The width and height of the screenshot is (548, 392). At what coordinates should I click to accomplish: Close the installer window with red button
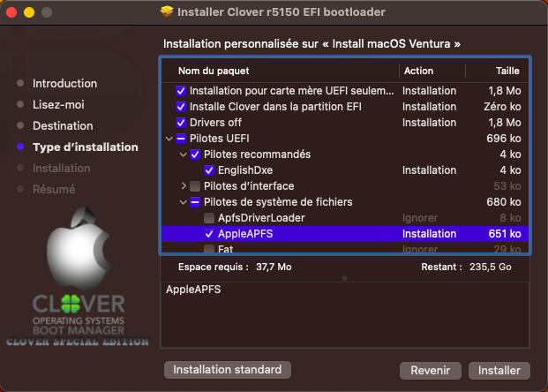pos(11,12)
